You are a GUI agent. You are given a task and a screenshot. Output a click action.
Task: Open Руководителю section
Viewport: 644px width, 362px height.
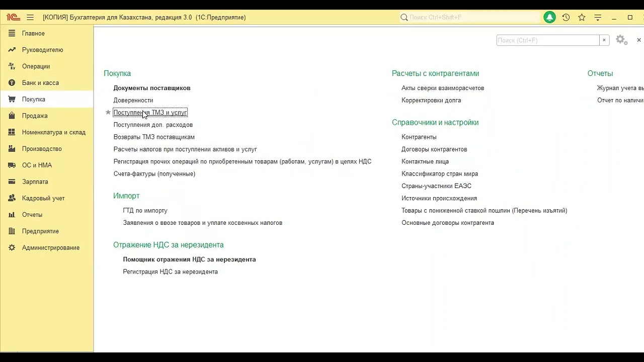(x=42, y=50)
